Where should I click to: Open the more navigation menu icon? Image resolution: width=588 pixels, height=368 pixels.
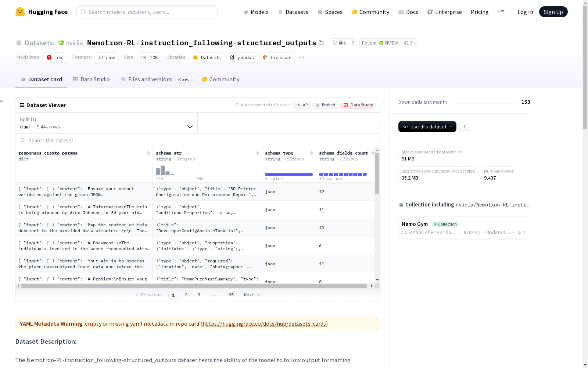(501, 12)
